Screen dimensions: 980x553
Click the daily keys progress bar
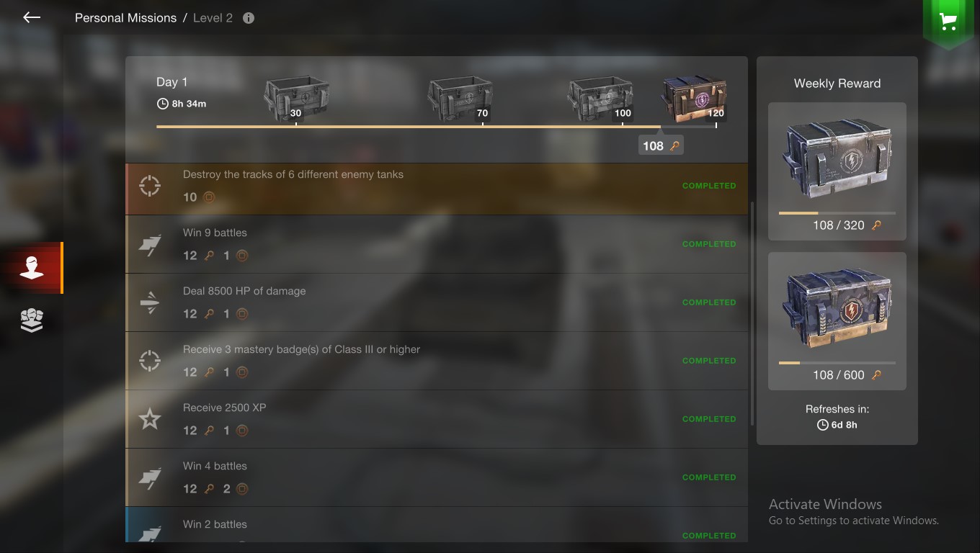click(437, 127)
